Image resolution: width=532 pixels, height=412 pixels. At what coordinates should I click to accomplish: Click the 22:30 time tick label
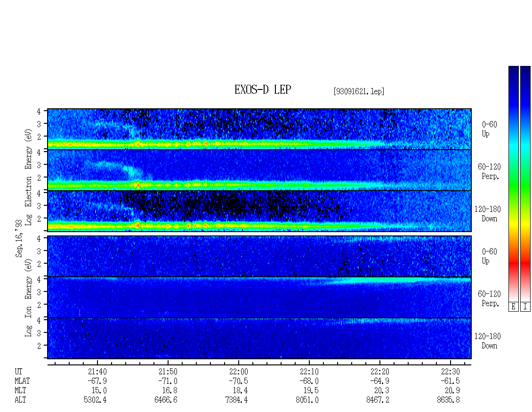click(450, 372)
